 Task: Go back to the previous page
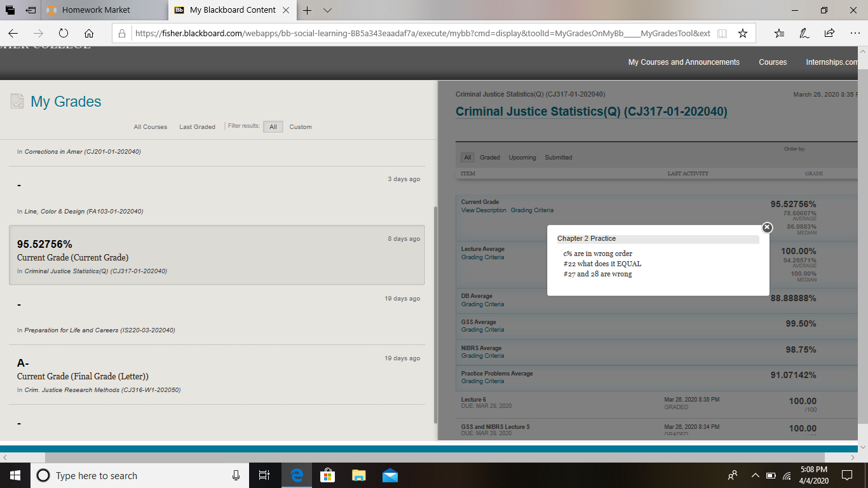[13, 34]
